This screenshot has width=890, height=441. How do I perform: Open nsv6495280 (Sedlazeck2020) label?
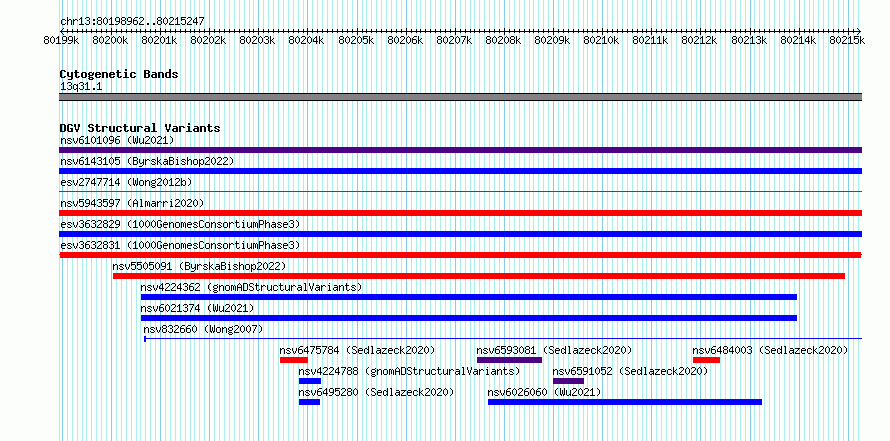pyautogui.click(x=376, y=392)
